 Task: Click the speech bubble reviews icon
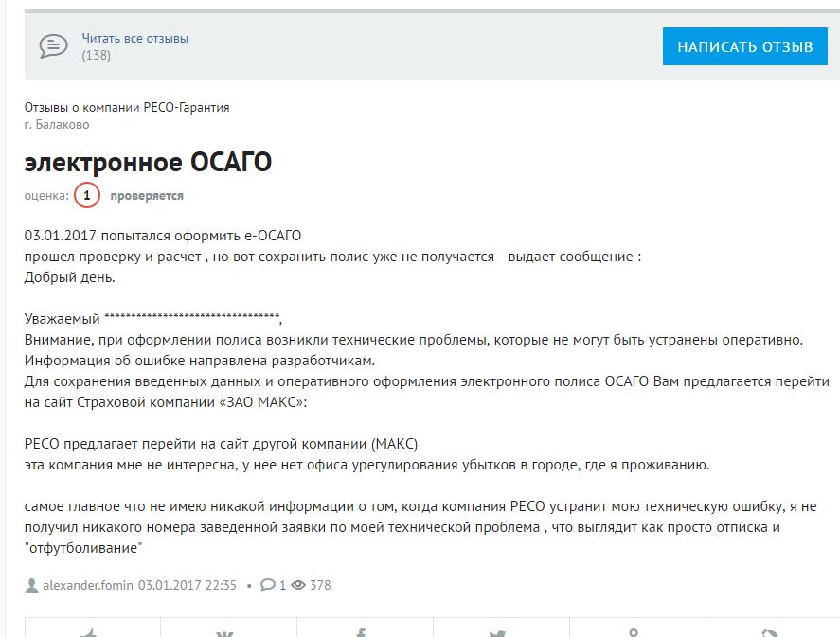coord(54,46)
